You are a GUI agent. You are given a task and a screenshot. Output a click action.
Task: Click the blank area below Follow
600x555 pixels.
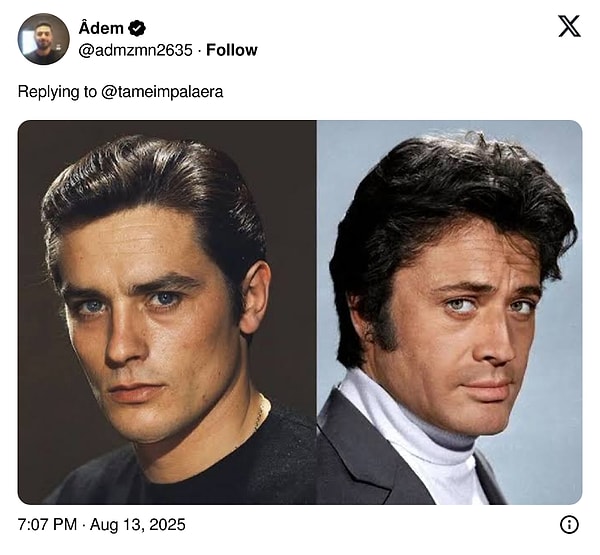point(383,77)
